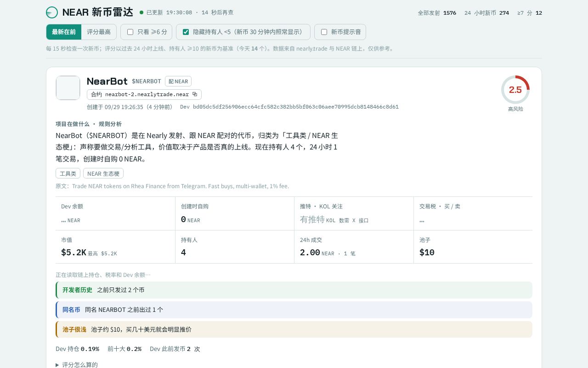Select the 工具类 tag
This screenshot has width=588, height=368.
click(x=68, y=173)
